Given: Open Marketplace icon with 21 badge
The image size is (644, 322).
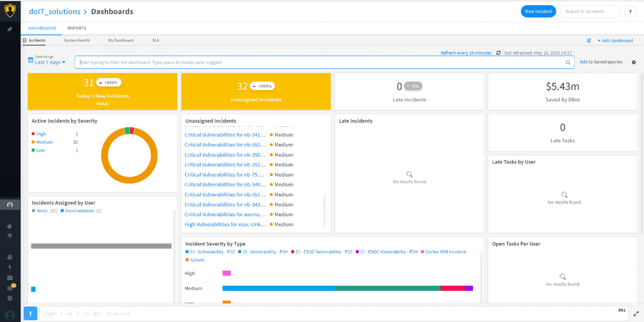Looking at the screenshot, I should 11,287.
